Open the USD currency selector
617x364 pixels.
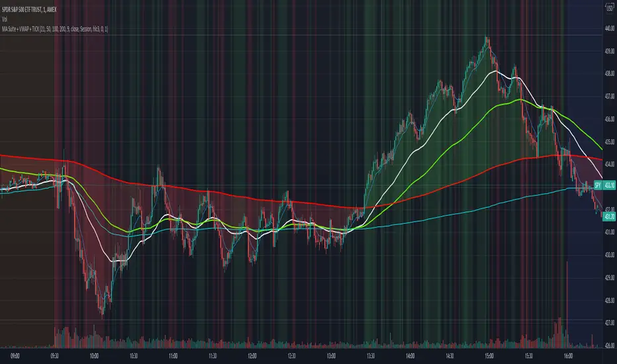point(610,7)
